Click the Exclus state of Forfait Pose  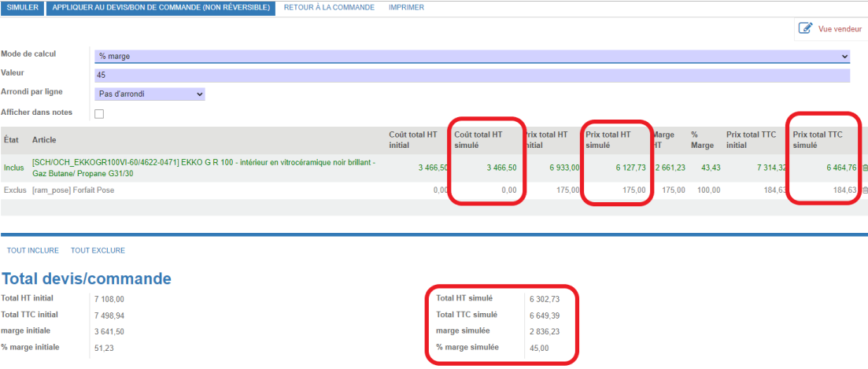14,190
